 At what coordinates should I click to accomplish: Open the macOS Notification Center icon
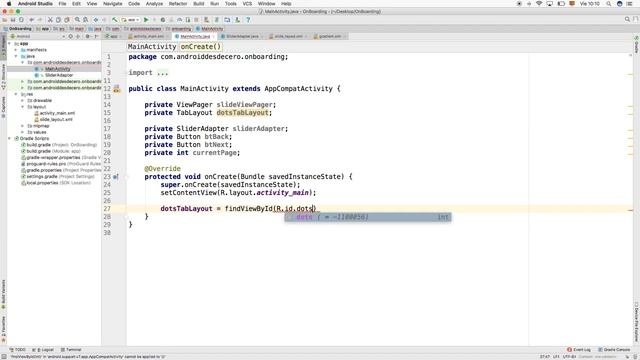[x=630, y=4]
